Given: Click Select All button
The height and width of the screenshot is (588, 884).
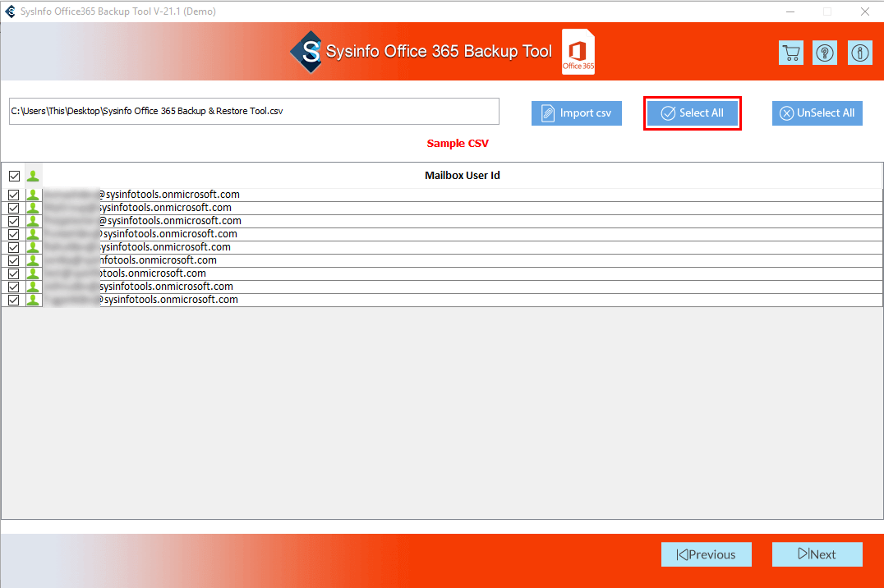Looking at the screenshot, I should point(693,113).
